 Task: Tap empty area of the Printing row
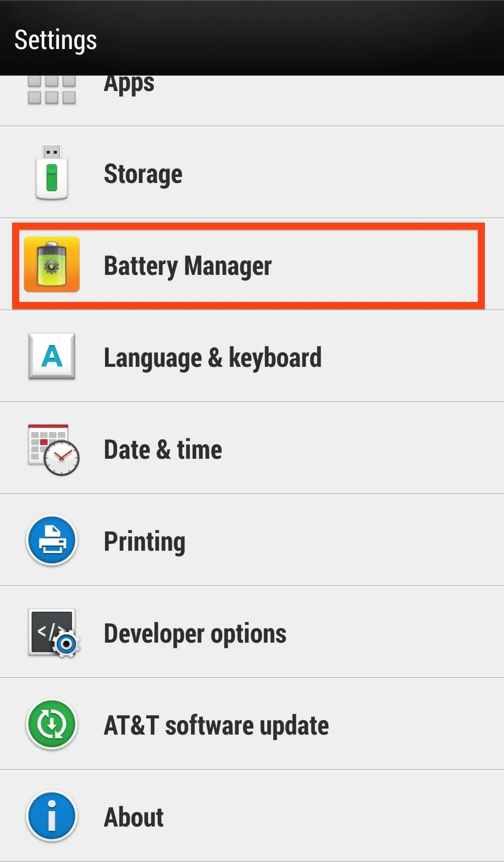[345, 540]
